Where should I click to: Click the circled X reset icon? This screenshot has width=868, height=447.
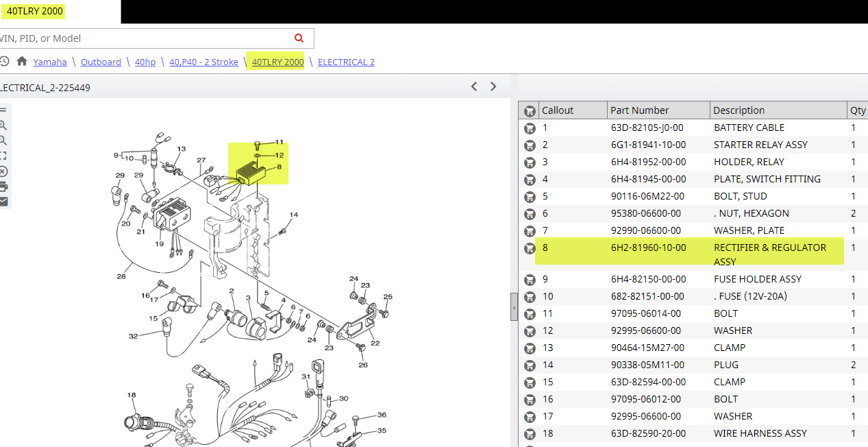pyautogui.click(x=3, y=171)
